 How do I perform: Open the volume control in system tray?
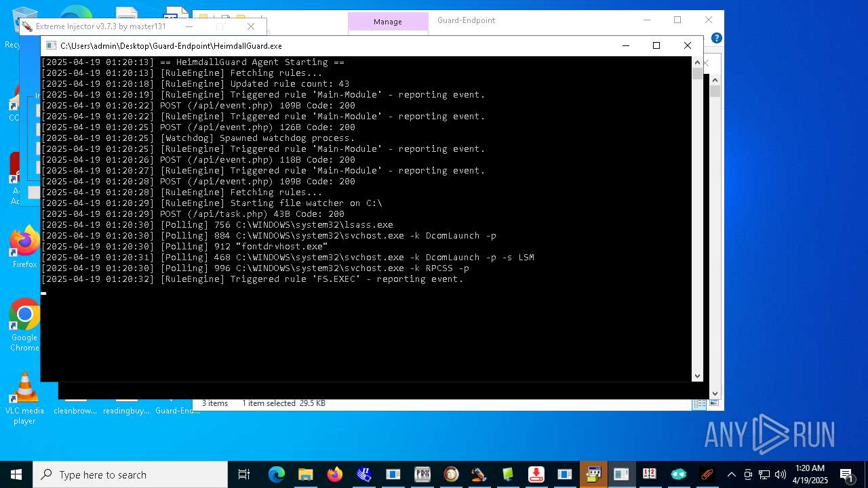click(x=780, y=474)
